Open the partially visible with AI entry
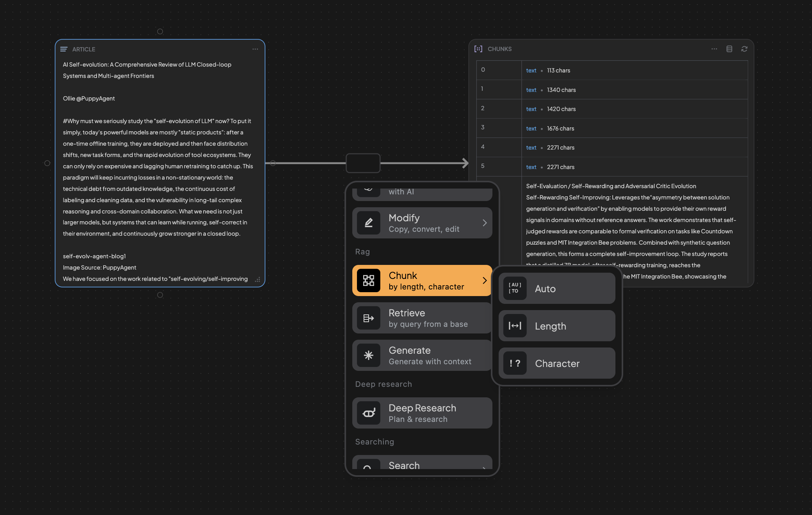This screenshot has width=812, height=515. coord(422,195)
